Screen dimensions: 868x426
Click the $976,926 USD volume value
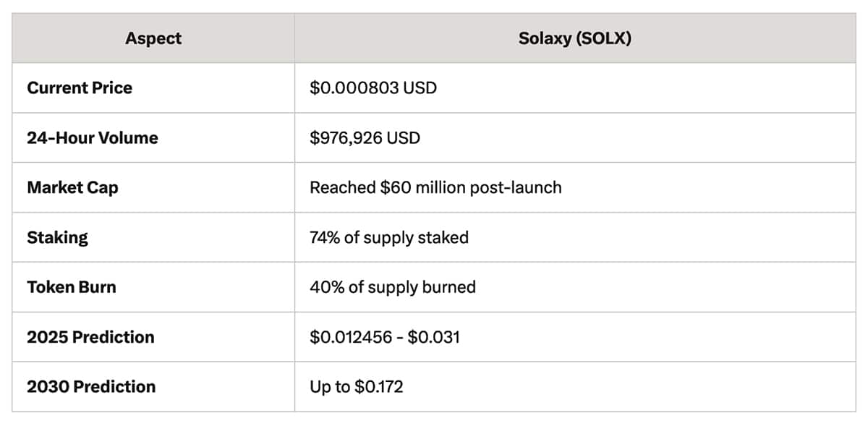click(365, 138)
